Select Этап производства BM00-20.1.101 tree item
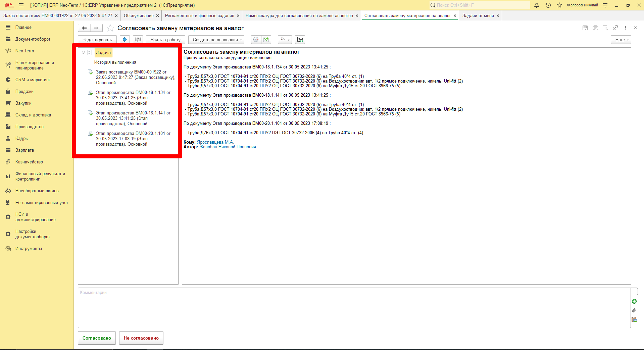This screenshot has height=350, width=644. click(x=133, y=139)
